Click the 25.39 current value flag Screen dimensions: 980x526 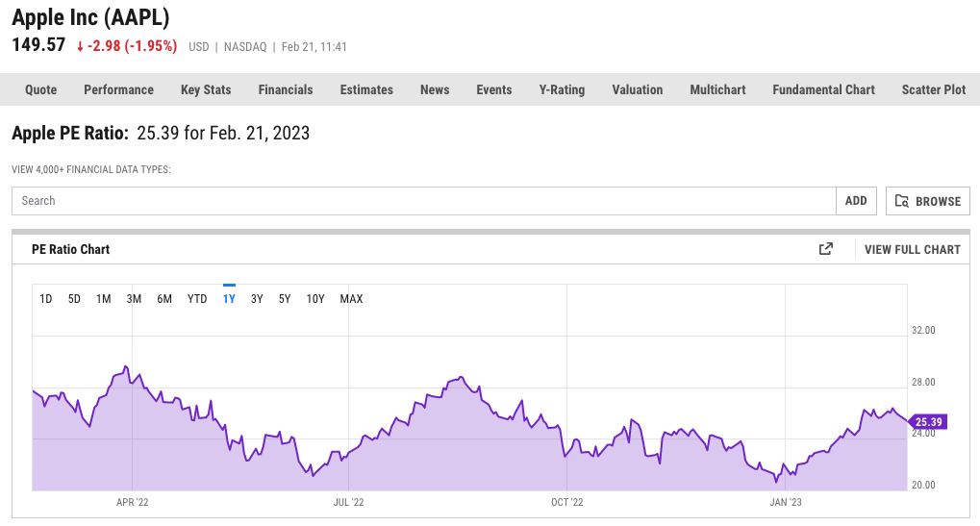point(927,422)
